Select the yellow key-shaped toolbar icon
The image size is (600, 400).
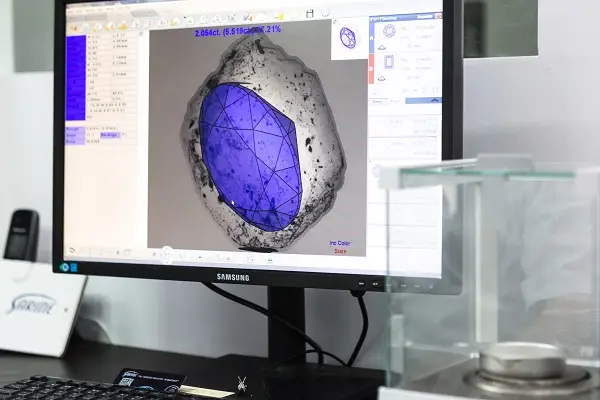pos(278,16)
